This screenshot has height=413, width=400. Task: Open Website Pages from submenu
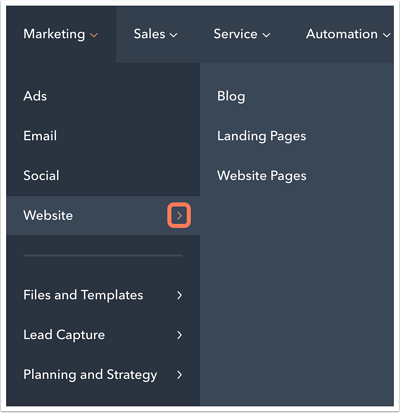click(x=262, y=176)
